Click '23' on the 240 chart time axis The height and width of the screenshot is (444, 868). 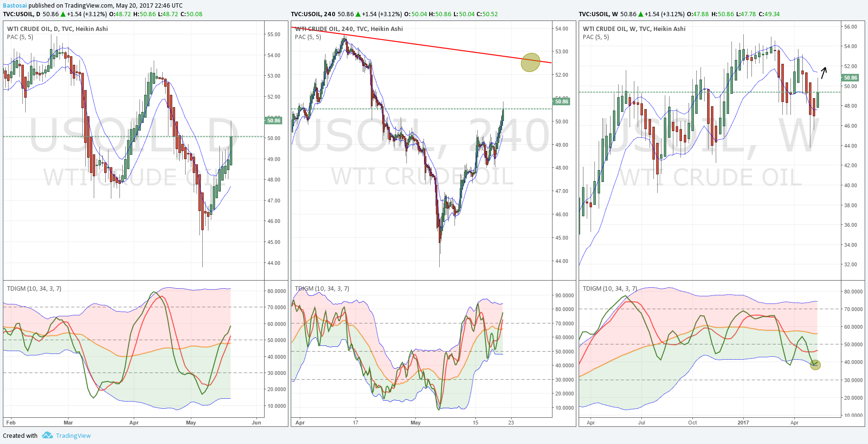point(511,423)
